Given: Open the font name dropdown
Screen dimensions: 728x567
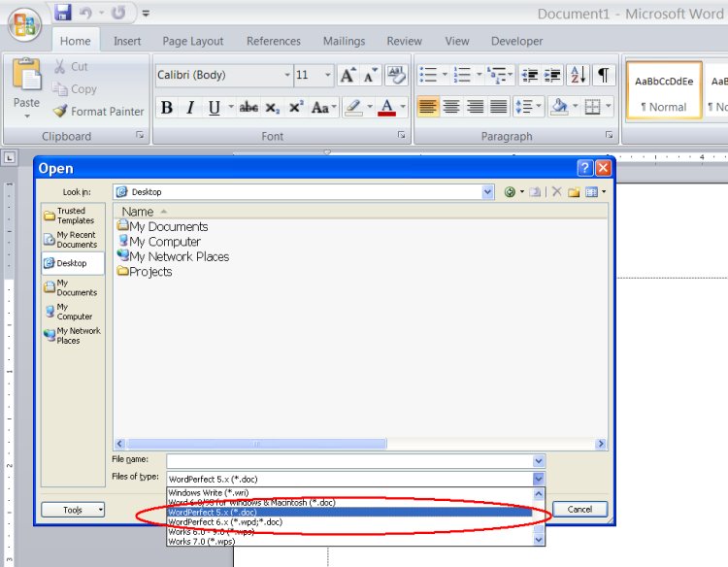Looking at the screenshot, I should pyautogui.click(x=287, y=75).
